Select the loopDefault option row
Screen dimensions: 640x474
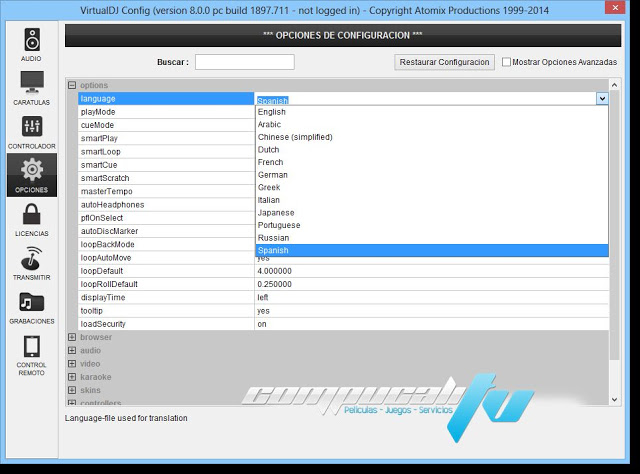pos(166,271)
